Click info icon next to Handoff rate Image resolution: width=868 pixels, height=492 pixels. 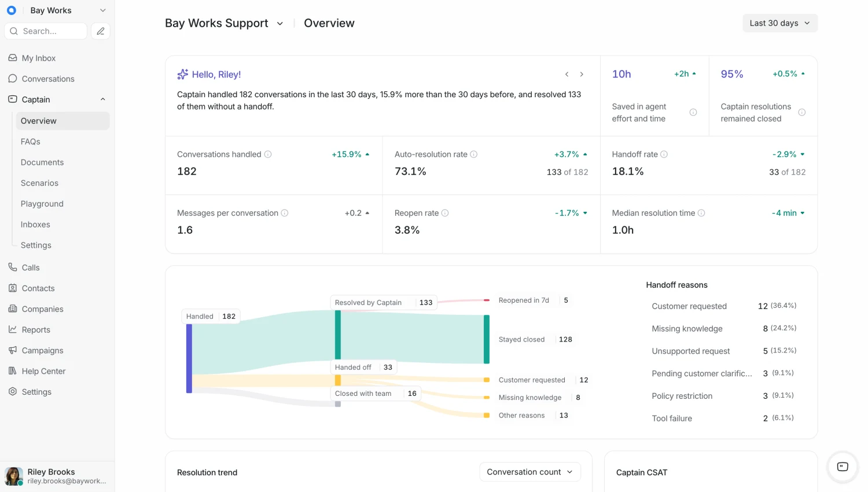[x=664, y=155]
